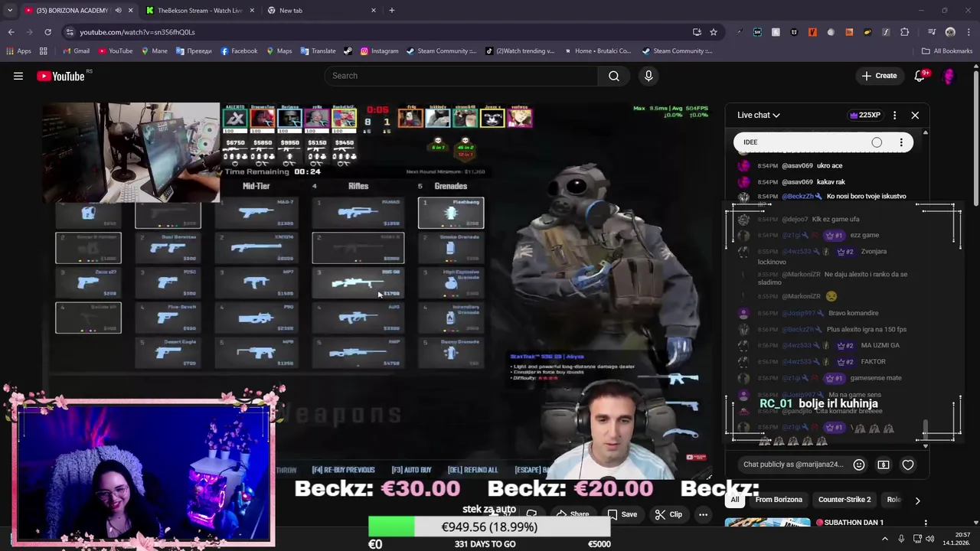The width and height of the screenshot is (980, 551).
Task: Open live chat three-dot options
Action: click(x=894, y=115)
